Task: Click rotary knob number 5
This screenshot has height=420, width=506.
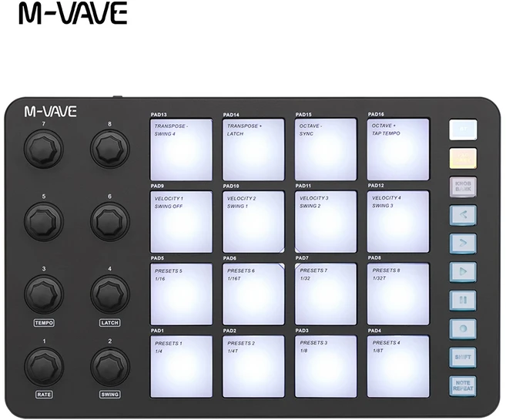Action: pos(44,221)
